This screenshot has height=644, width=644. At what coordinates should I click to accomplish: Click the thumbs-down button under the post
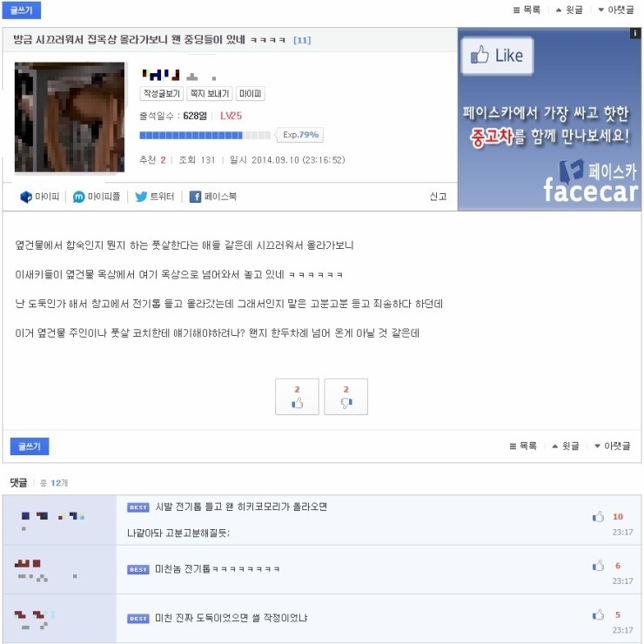click(345, 396)
